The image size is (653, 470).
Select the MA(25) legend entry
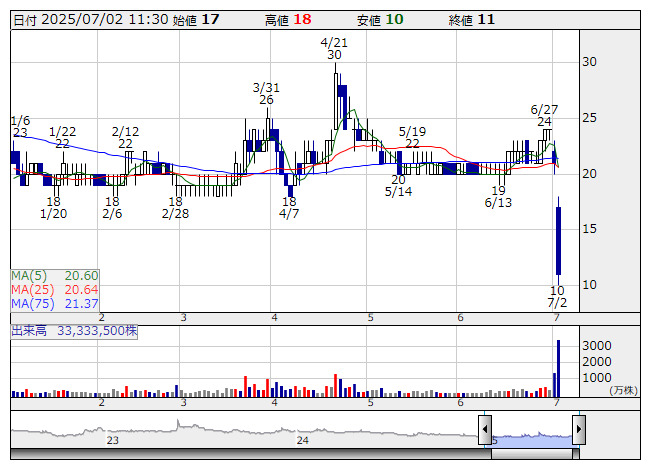pos(55,289)
